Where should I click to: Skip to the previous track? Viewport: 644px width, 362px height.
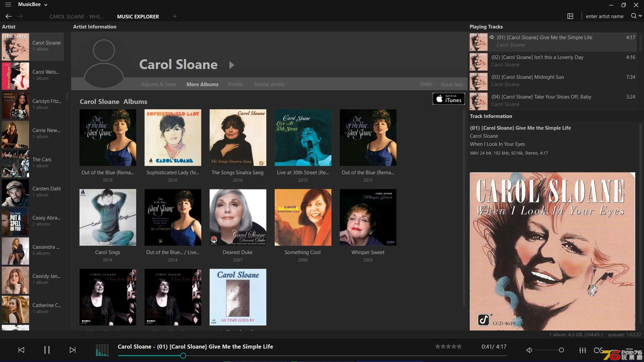21,350
